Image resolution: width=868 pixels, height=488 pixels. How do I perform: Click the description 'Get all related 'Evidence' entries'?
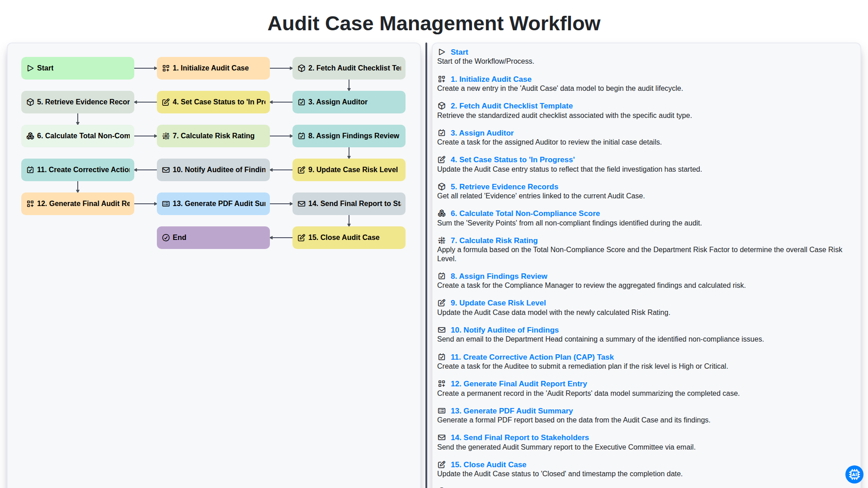[x=541, y=196]
